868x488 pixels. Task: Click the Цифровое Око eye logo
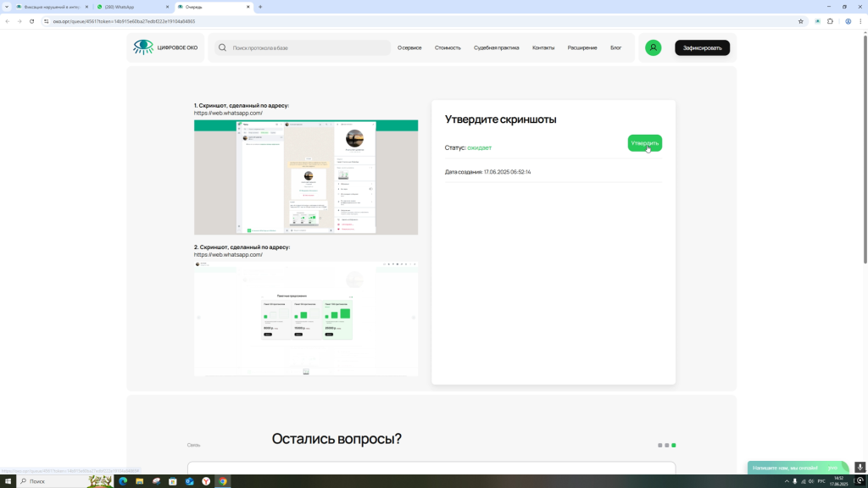[x=143, y=47]
